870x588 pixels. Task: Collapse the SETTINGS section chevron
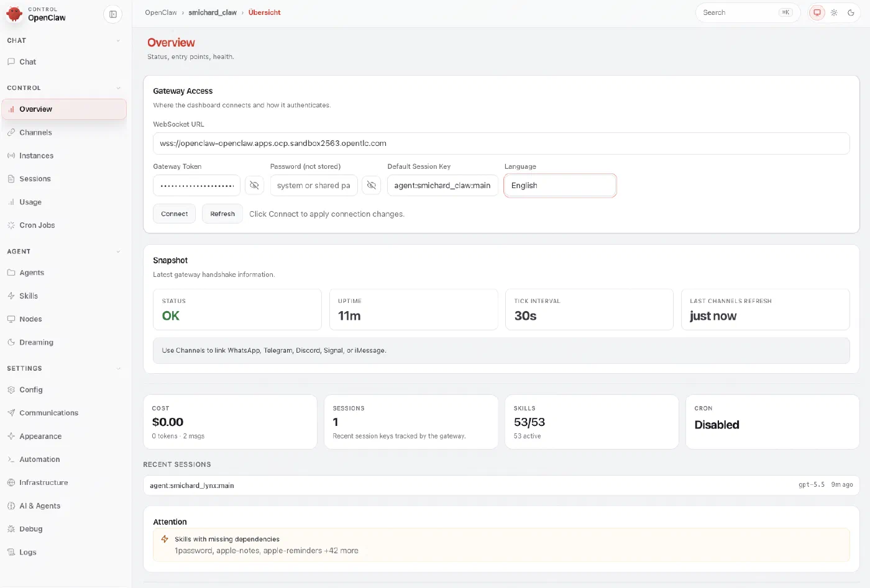click(118, 369)
